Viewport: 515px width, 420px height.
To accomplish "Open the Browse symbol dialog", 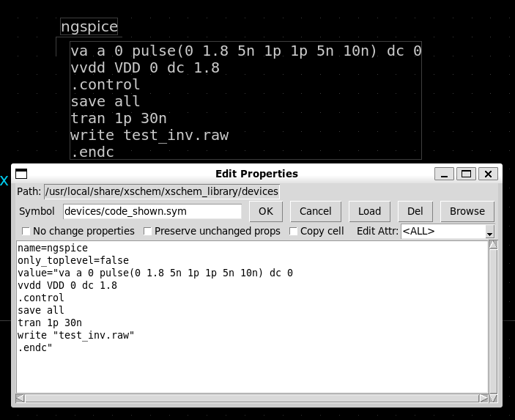I will [x=467, y=211].
